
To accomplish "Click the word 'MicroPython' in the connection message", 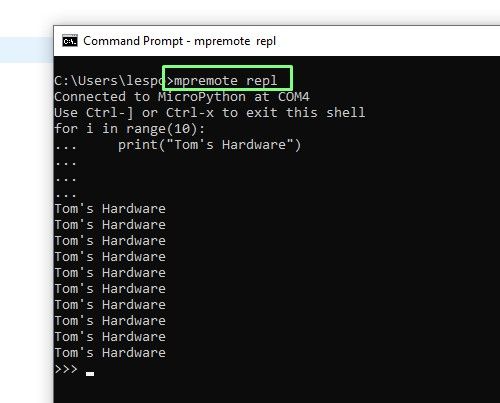I will click(202, 97).
